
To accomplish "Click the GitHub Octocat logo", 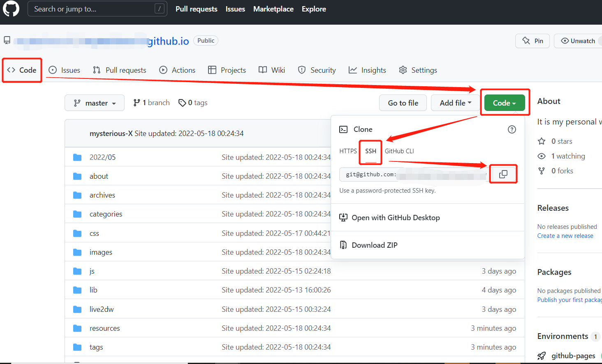I will coord(11,9).
